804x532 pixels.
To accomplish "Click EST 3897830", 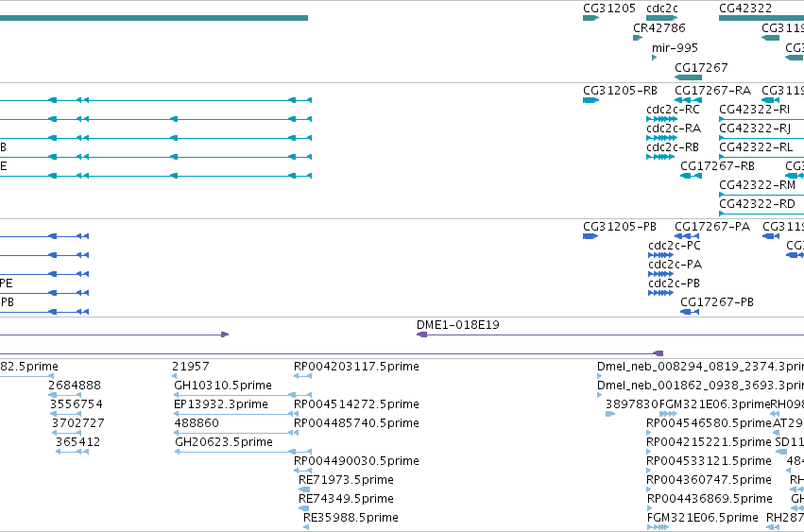I will coord(632,404).
